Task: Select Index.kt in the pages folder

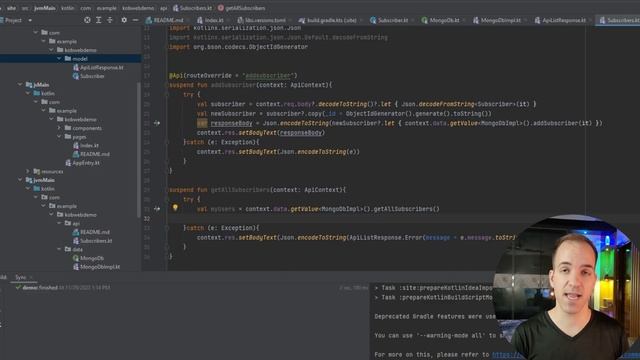Action: [89, 145]
